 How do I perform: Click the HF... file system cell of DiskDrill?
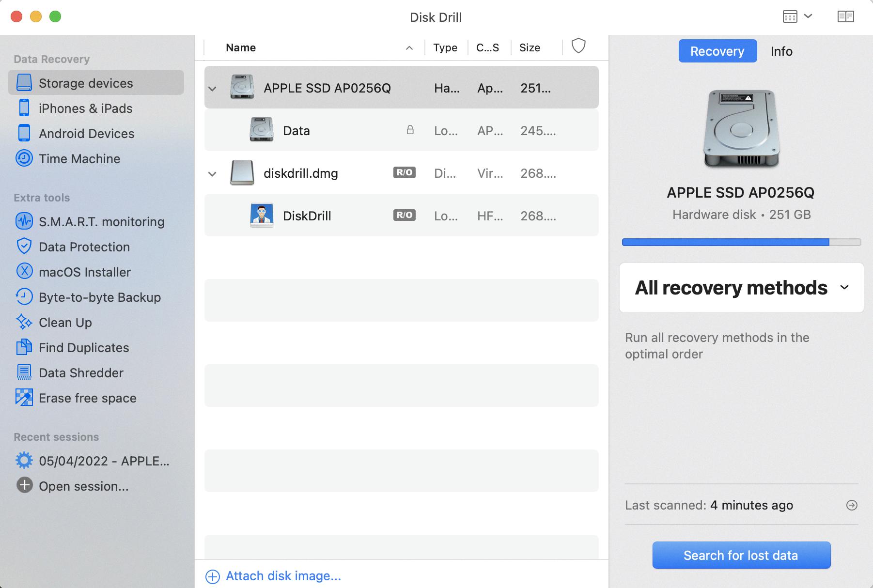490,216
